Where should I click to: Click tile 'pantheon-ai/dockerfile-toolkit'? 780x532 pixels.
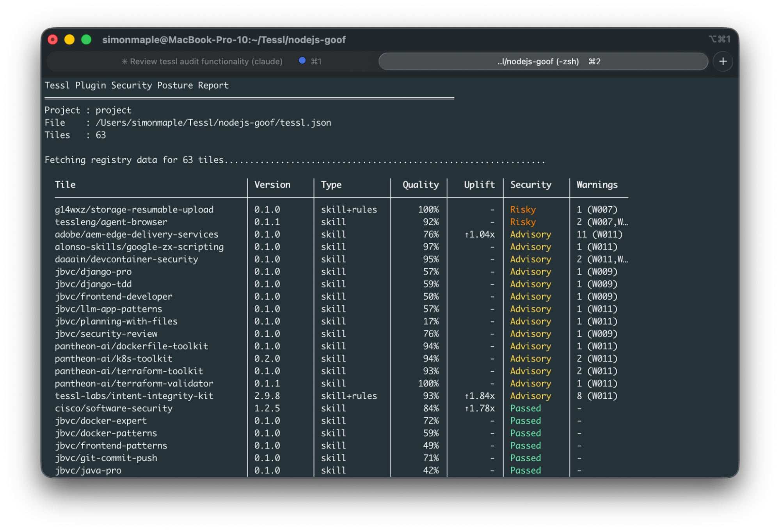click(x=131, y=346)
